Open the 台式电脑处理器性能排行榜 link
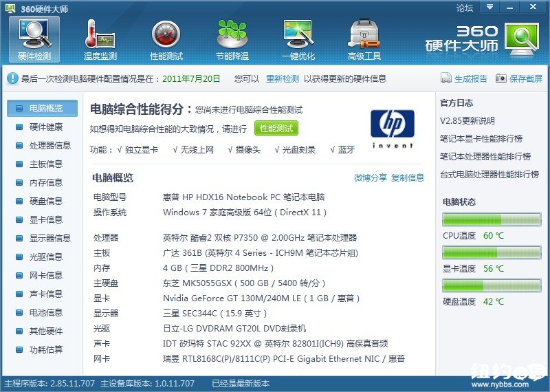The width and height of the screenshot is (550, 392). coord(489,175)
